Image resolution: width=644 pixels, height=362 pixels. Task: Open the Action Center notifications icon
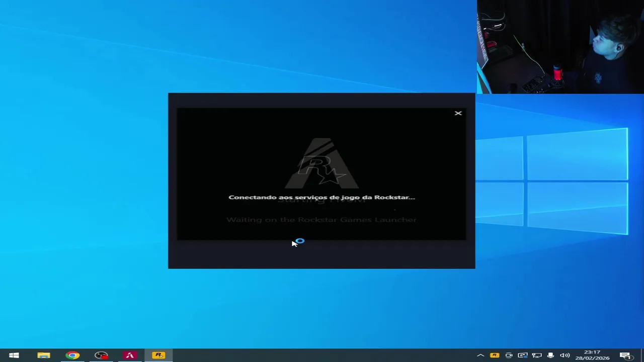(x=625, y=355)
